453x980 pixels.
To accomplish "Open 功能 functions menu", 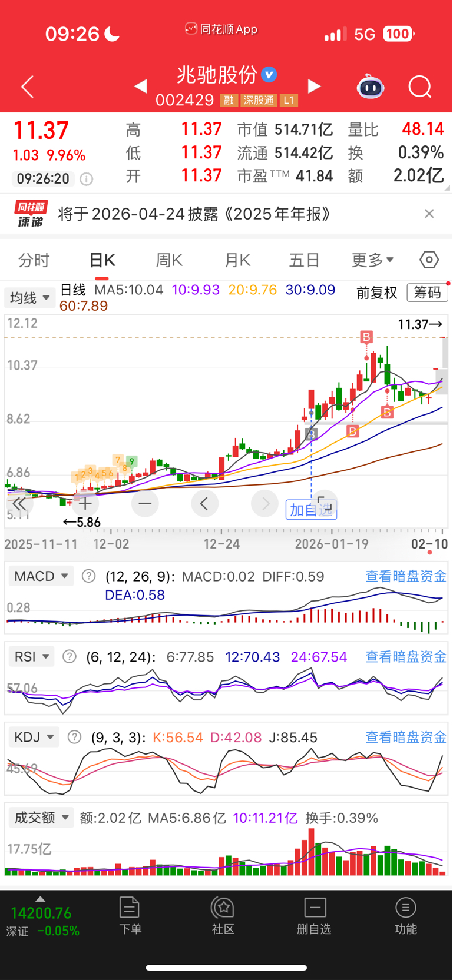I will pos(406,916).
